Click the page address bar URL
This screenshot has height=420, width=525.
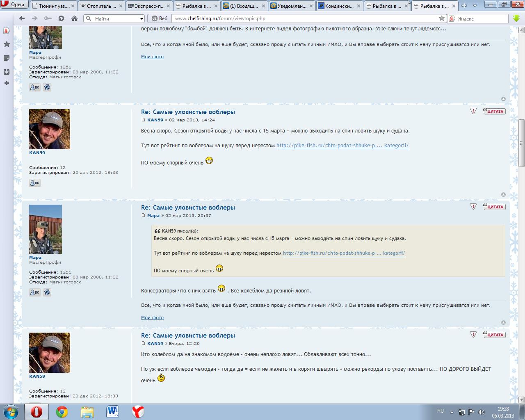(x=220, y=18)
